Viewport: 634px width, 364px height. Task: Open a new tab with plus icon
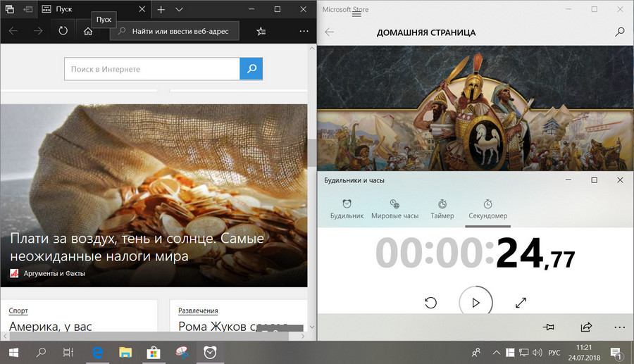(x=161, y=9)
